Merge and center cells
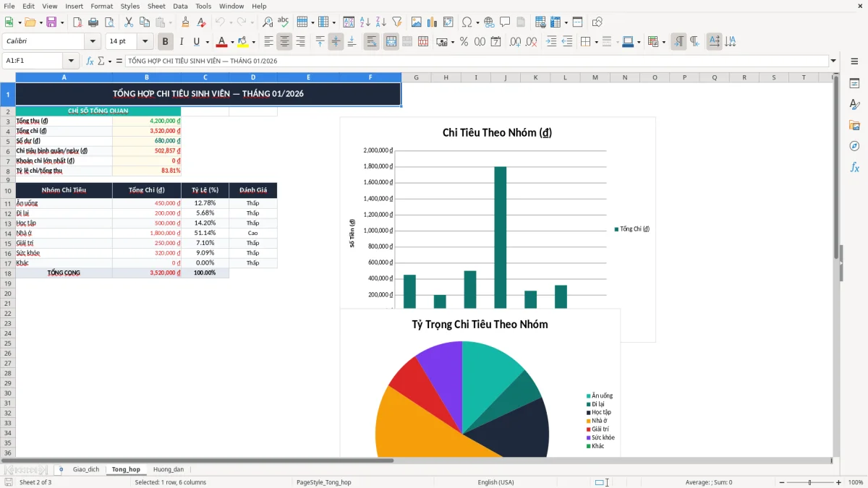The width and height of the screenshot is (868, 488). [391, 42]
